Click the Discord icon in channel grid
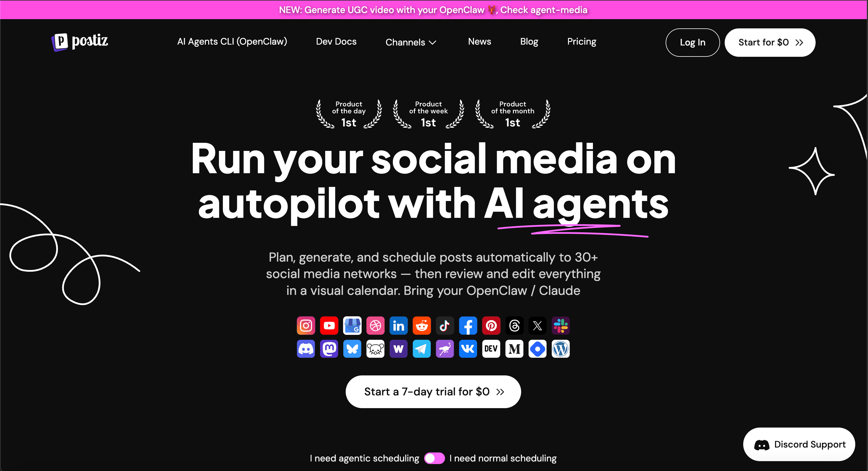This screenshot has height=471, width=868. pyautogui.click(x=306, y=348)
